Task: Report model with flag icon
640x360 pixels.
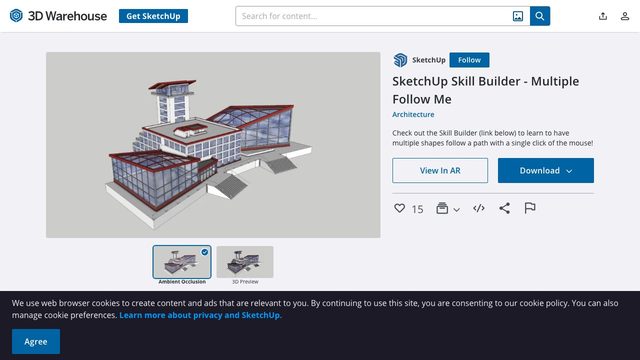Action: point(530,208)
